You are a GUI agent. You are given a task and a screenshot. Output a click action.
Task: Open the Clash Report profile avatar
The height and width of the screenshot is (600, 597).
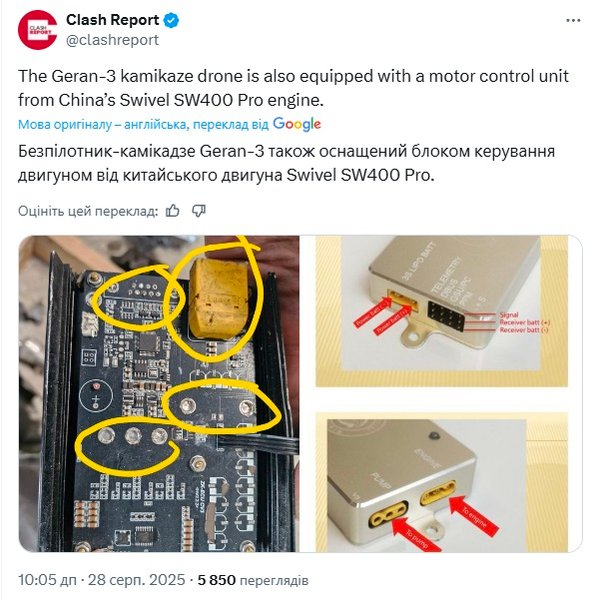click(38, 30)
